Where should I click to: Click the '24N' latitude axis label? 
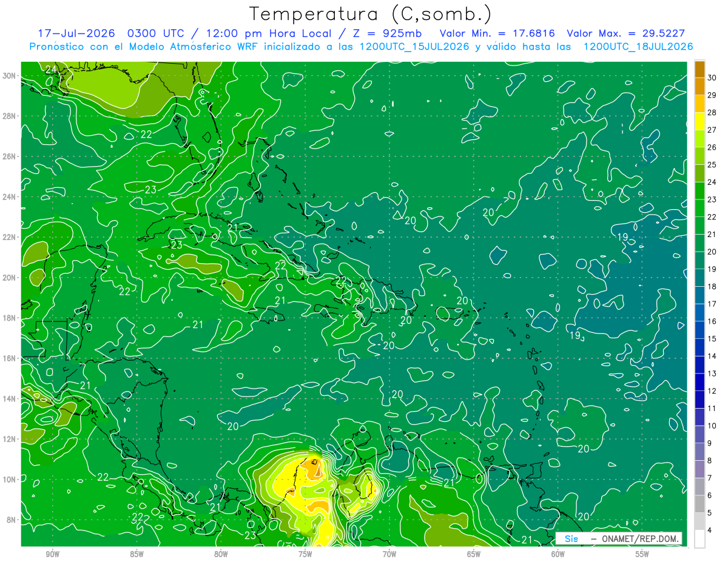(9, 197)
